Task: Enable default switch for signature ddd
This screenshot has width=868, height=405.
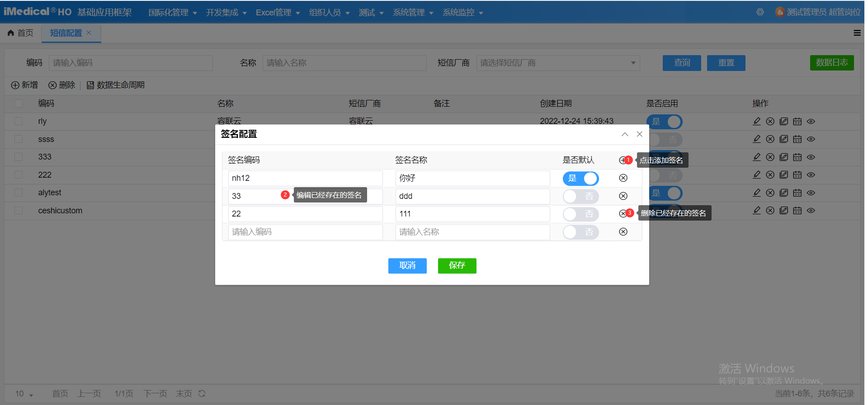Action: [580, 196]
